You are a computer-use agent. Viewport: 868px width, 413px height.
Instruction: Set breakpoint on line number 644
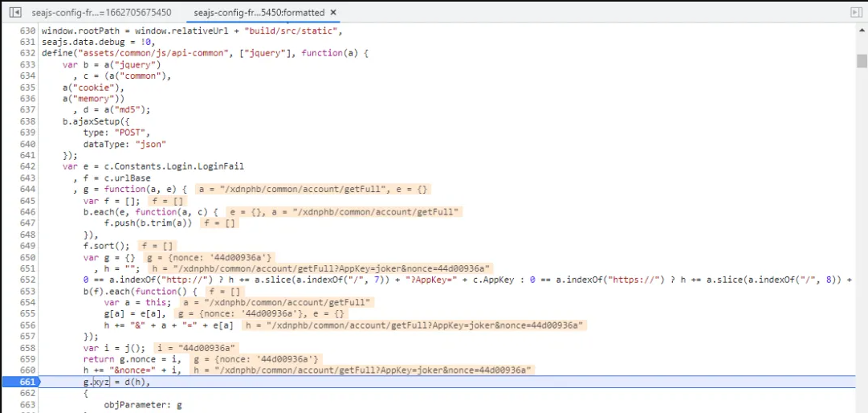pos(27,190)
